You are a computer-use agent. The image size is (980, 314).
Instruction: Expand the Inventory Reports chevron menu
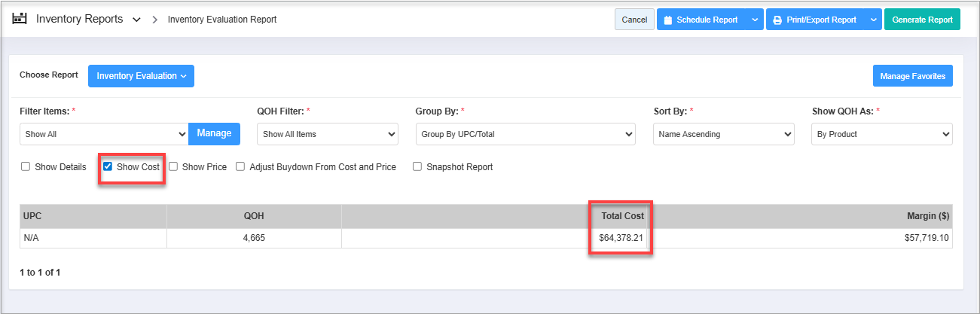(x=136, y=20)
